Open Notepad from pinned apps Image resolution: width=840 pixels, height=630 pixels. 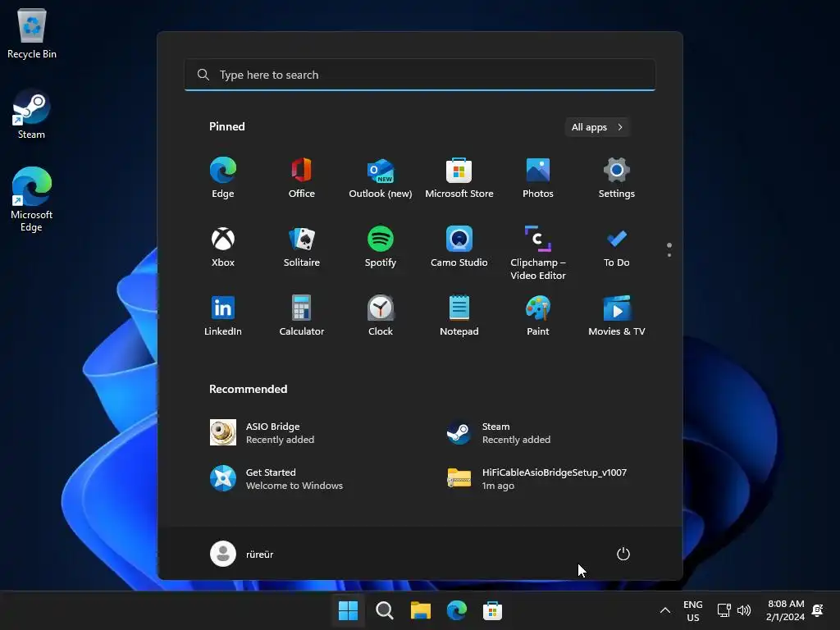459,316
